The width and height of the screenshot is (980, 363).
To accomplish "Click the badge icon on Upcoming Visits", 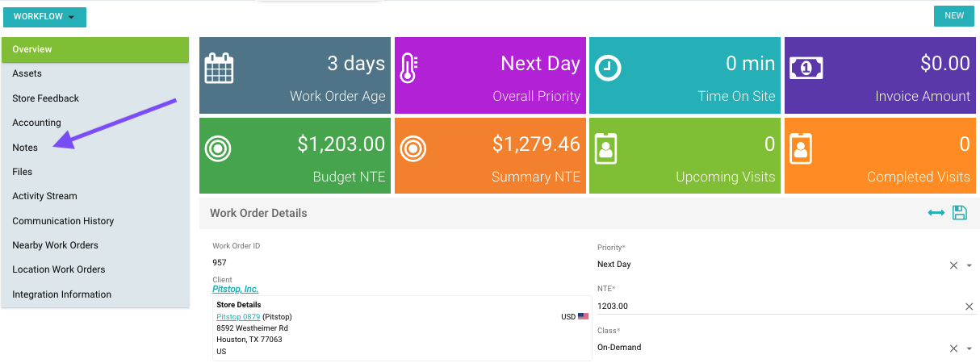I will 604,148.
